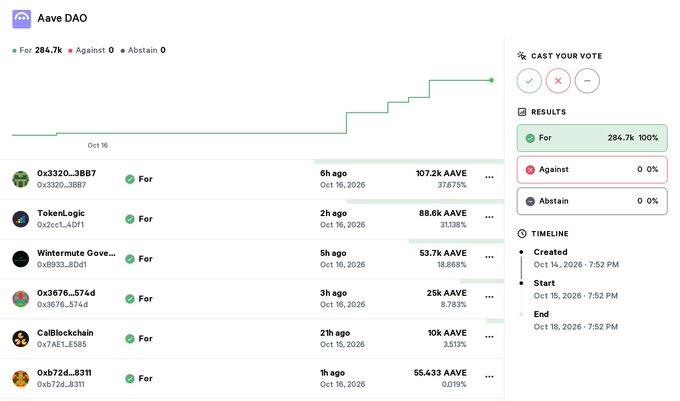Open TokenLogic voter avatar
680x401 pixels.
coord(20,219)
